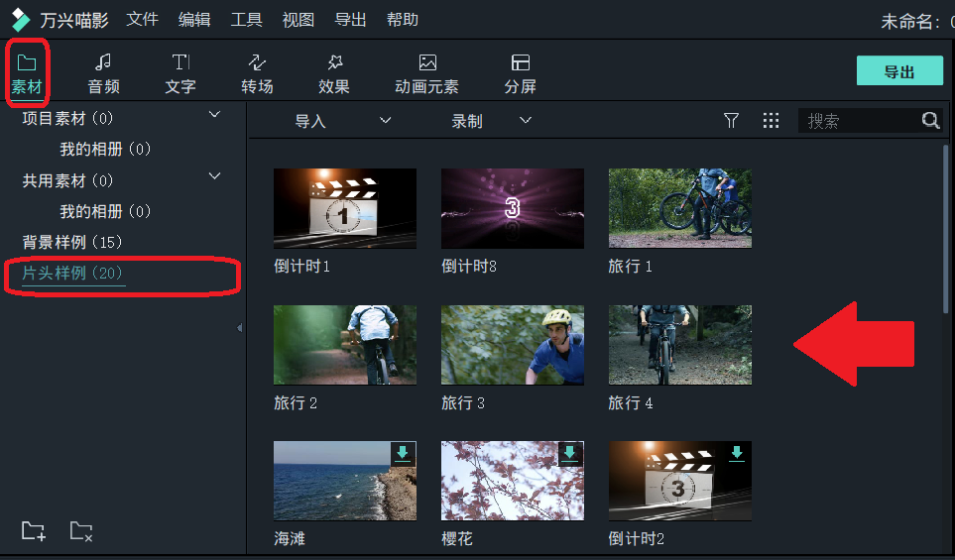Open the 视图 menu
The height and width of the screenshot is (560, 955).
[x=298, y=20]
